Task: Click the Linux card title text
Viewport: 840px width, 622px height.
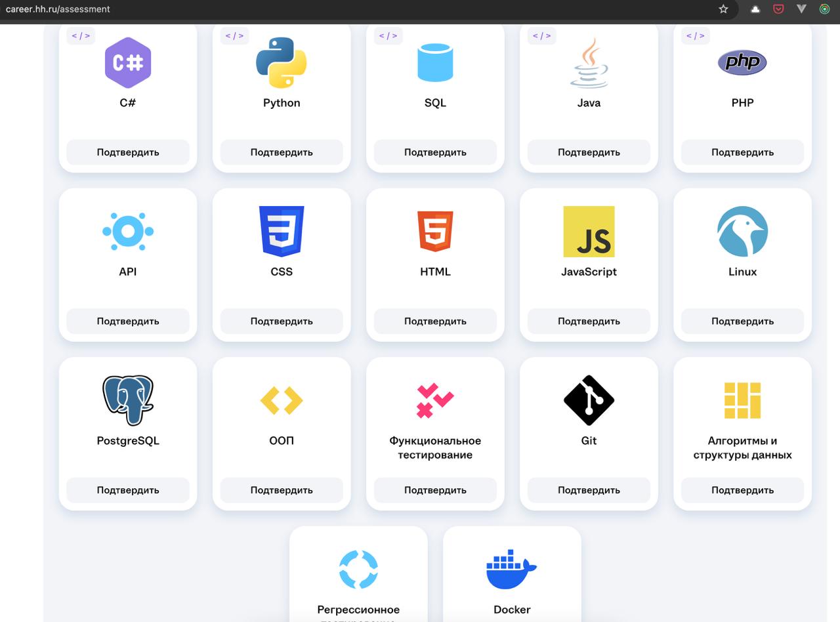Action: click(x=742, y=272)
